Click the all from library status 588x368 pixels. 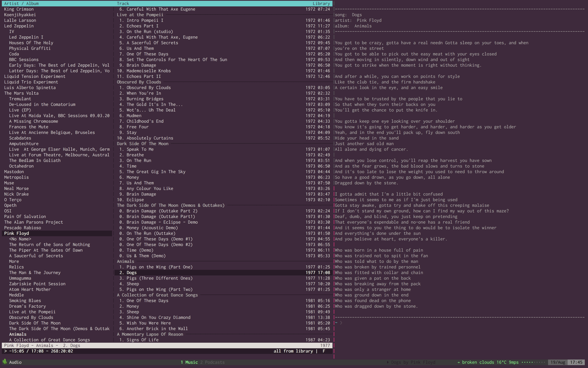[293, 351]
